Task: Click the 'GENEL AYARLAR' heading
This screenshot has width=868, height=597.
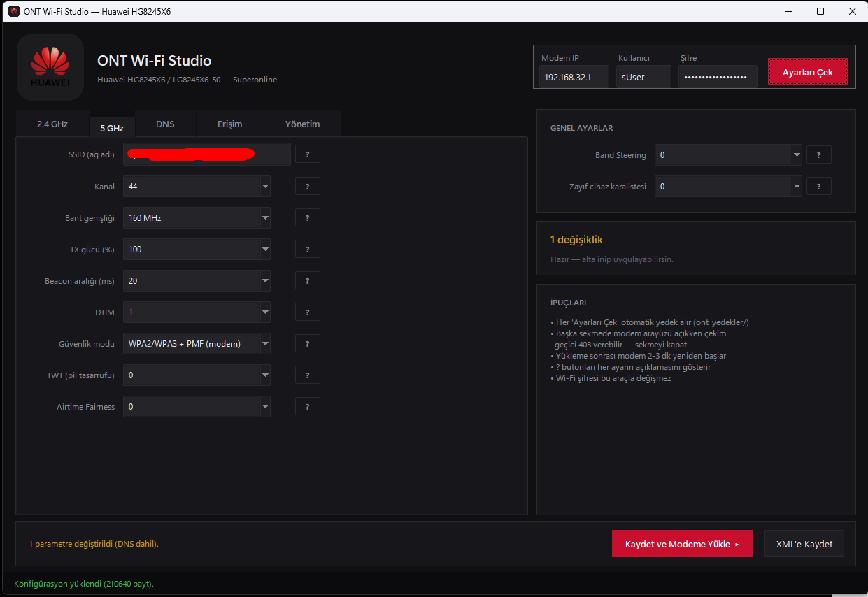Action: click(582, 128)
